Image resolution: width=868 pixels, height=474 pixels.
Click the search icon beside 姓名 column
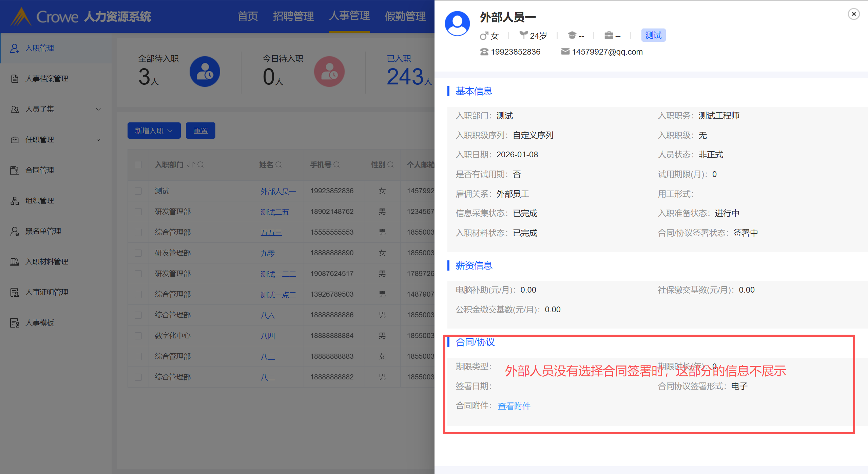[278, 165]
